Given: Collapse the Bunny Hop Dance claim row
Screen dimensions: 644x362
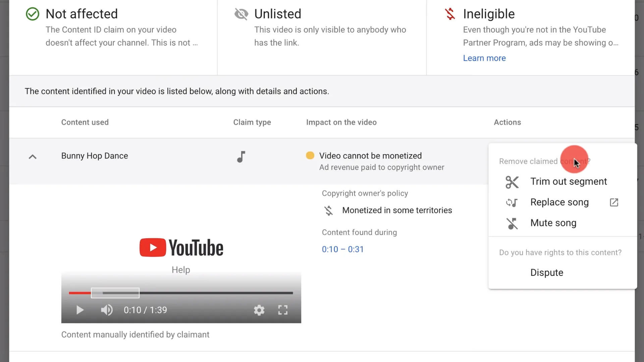Looking at the screenshot, I should click(x=33, y=157).
